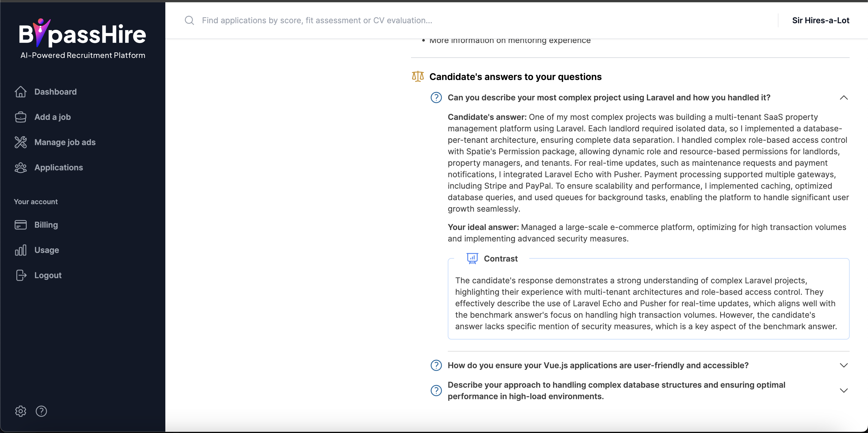This screenshot has height=433, width=868.
Task: Open help via question mark icon
Action: point(41,411)
